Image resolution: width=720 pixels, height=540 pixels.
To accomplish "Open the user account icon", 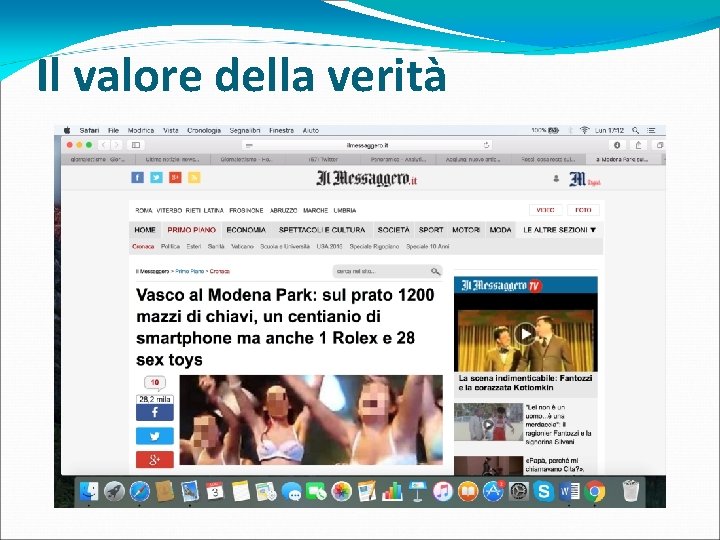I will click(x=556, y=178).
